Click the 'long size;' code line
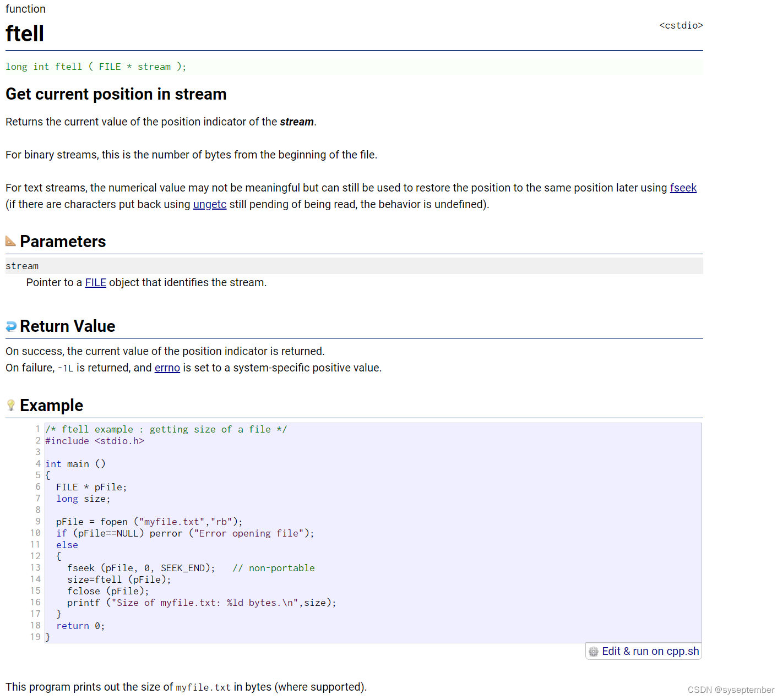This screenshot has height=700, width=783. point(83,499)
